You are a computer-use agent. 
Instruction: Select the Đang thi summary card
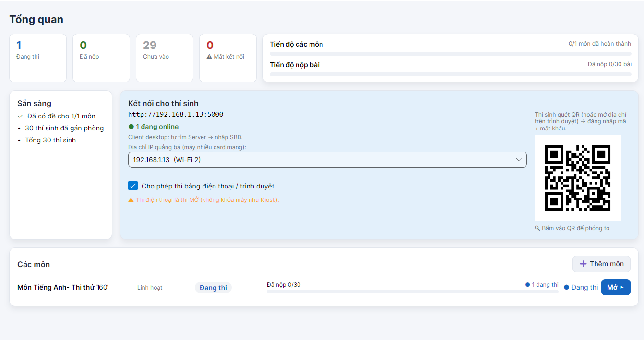38,58
